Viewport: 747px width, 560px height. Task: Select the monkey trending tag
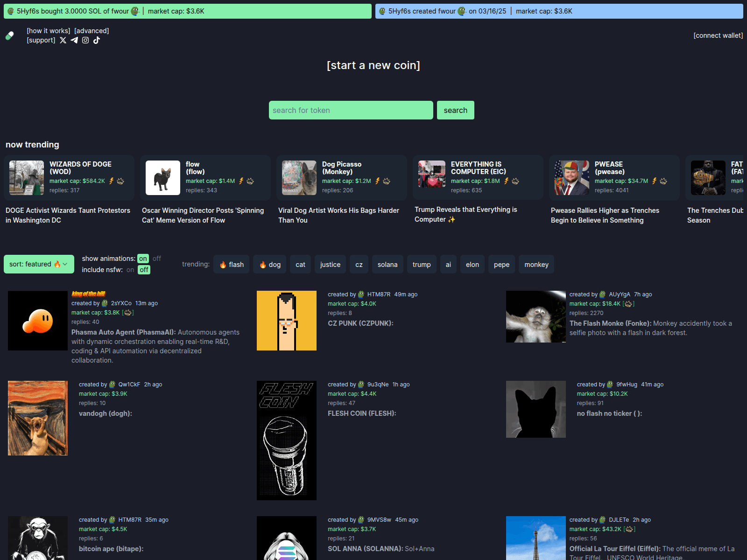pos(536,265)
